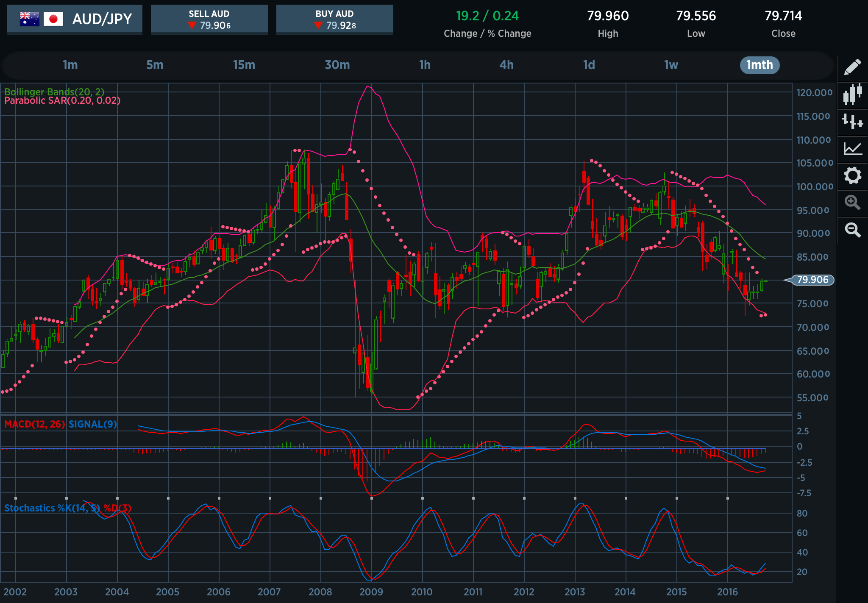Select the 1w timeframe

[671, 65]
